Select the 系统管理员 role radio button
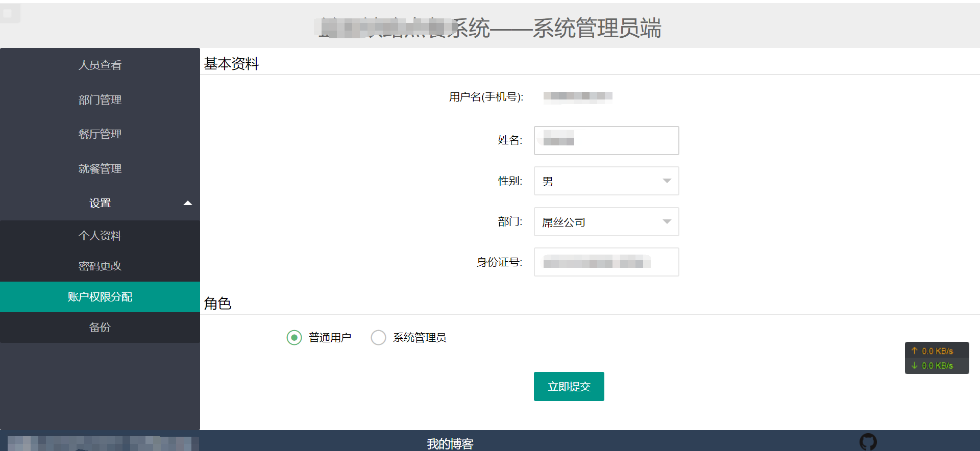980x451 pixels. (378, 338)
